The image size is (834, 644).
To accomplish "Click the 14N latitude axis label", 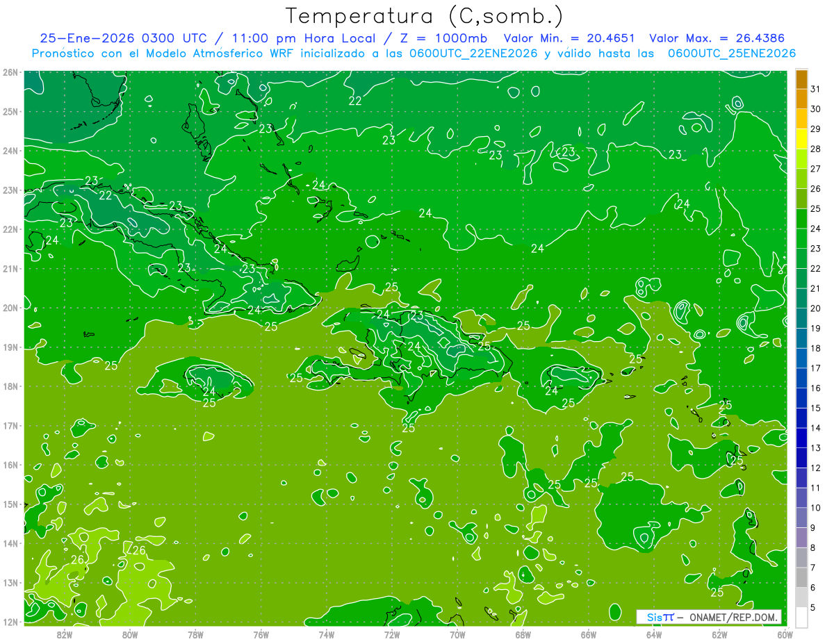I will pos(10,543).
